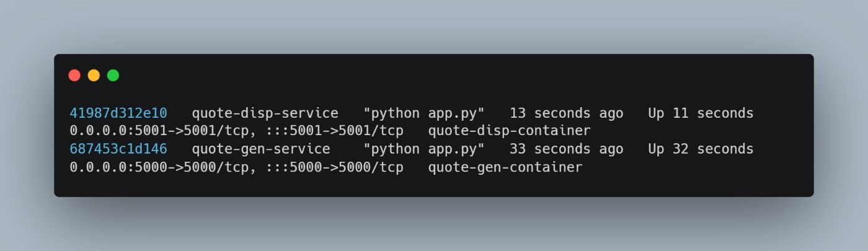Click the "33 seconds ago" created time
The height and width of the screenshot is (251, 868).
click(566, 149)
